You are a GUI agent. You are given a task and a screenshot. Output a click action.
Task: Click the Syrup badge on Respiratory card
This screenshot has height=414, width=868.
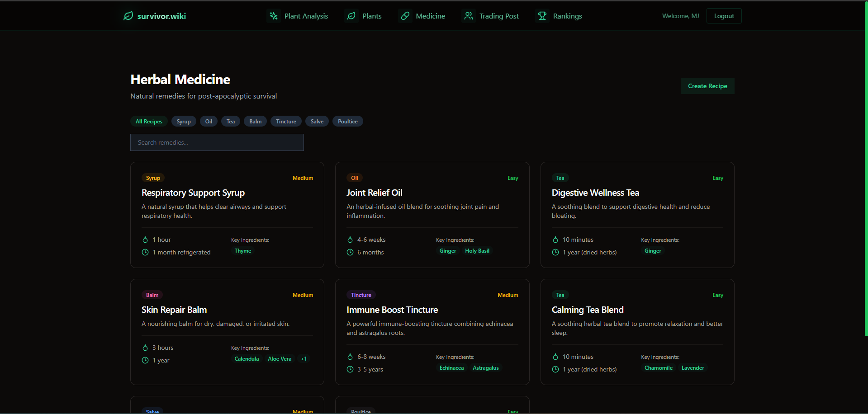click(153, 178)
